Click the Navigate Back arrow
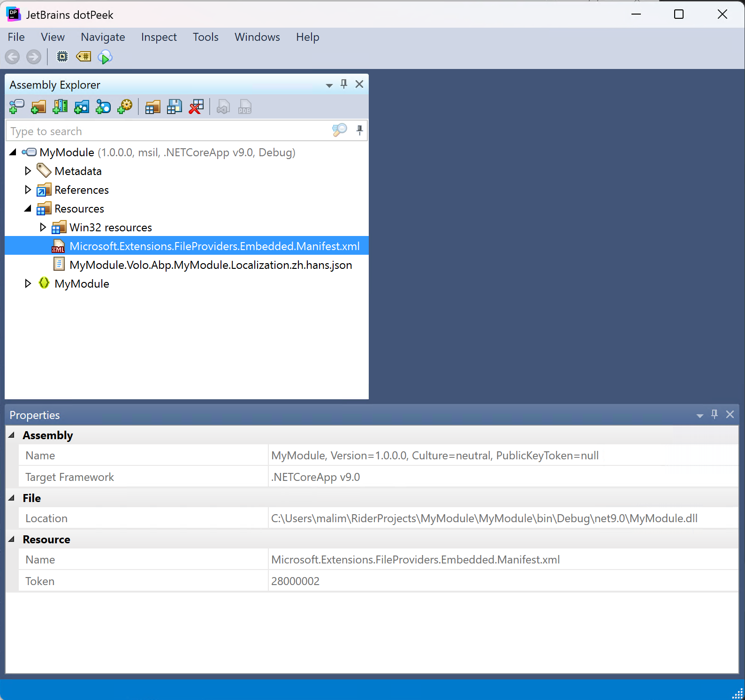This screenshot has width=745, height=700. [13, 57]
